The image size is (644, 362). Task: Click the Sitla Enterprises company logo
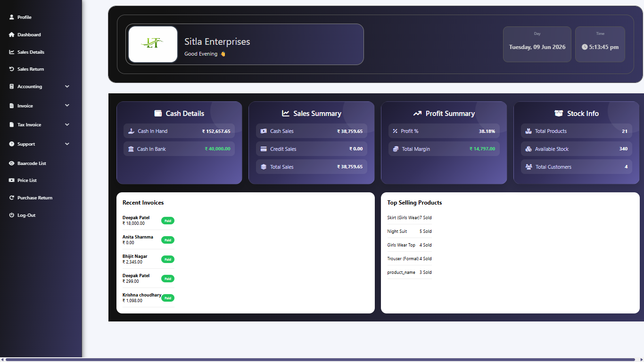(153, 44)
